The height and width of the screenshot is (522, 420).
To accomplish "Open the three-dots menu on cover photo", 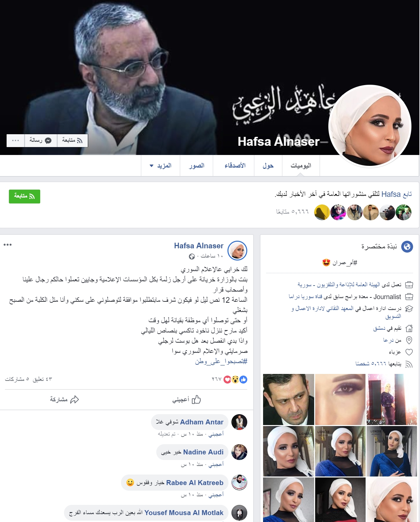I will pos(15,140).
